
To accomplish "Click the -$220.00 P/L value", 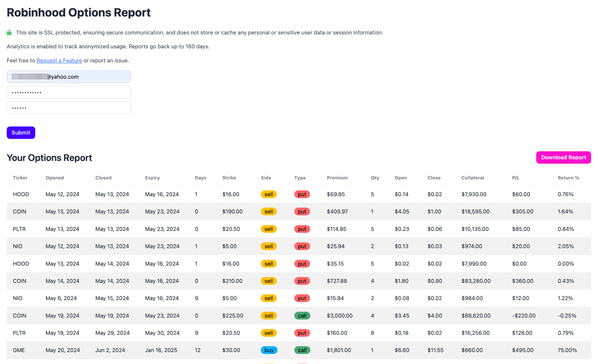I will (x=524, y=316).
